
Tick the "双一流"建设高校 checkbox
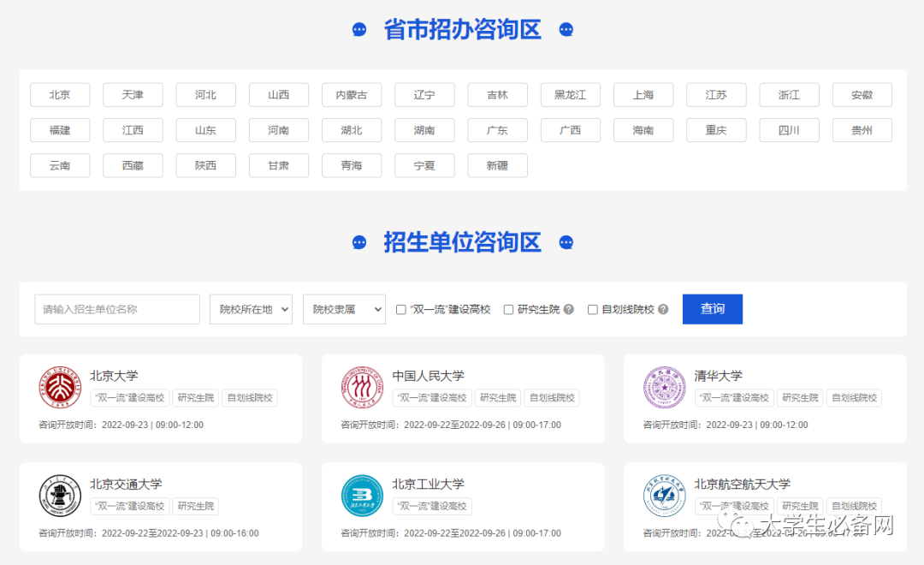pos(400,310)
